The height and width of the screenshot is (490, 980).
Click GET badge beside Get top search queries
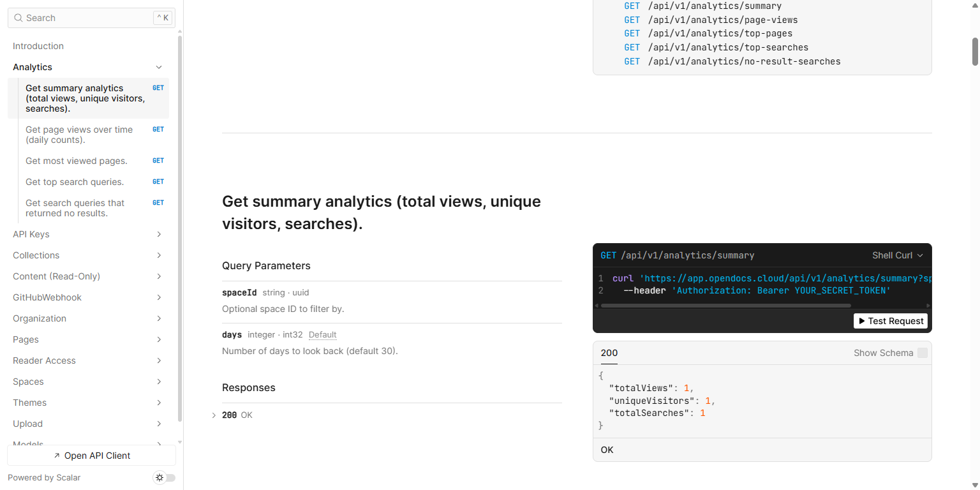click(x=158, y=182)
